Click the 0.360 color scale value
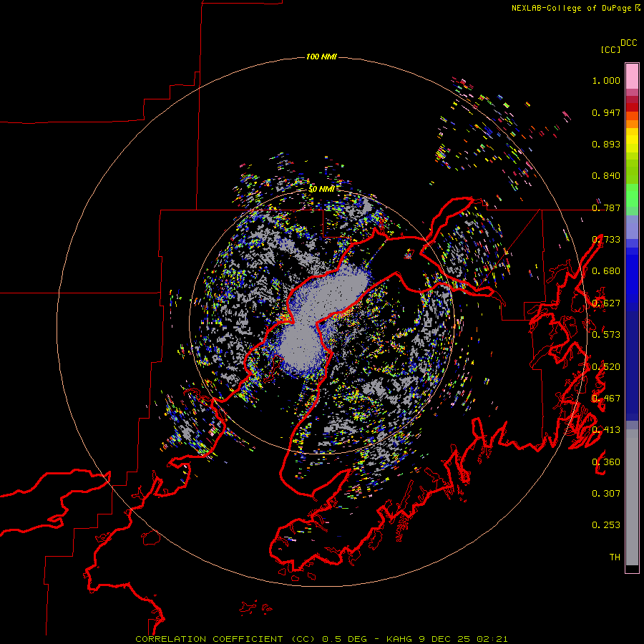The width and height of the screenshot is (644, 644). coord(606,462)
